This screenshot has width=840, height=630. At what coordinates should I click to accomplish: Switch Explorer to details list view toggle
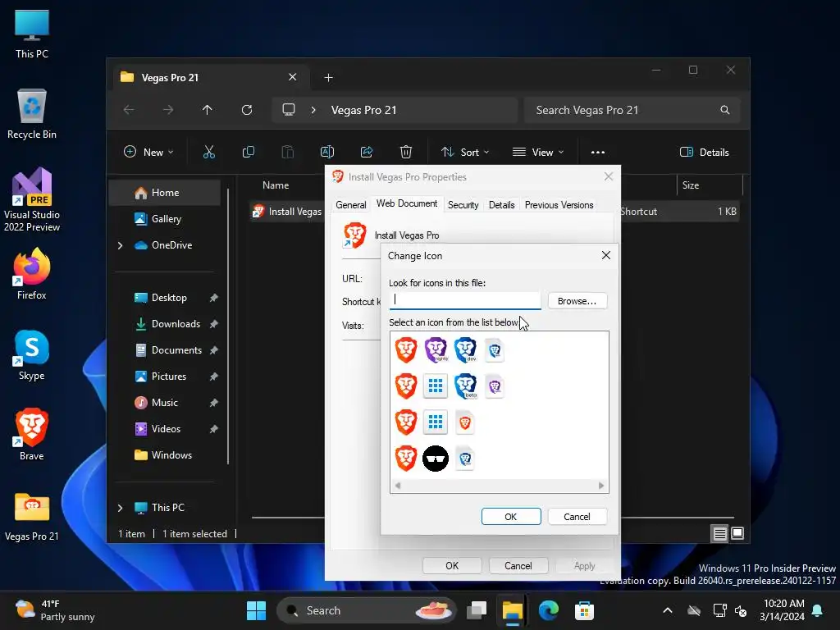(x=719, y=533)
